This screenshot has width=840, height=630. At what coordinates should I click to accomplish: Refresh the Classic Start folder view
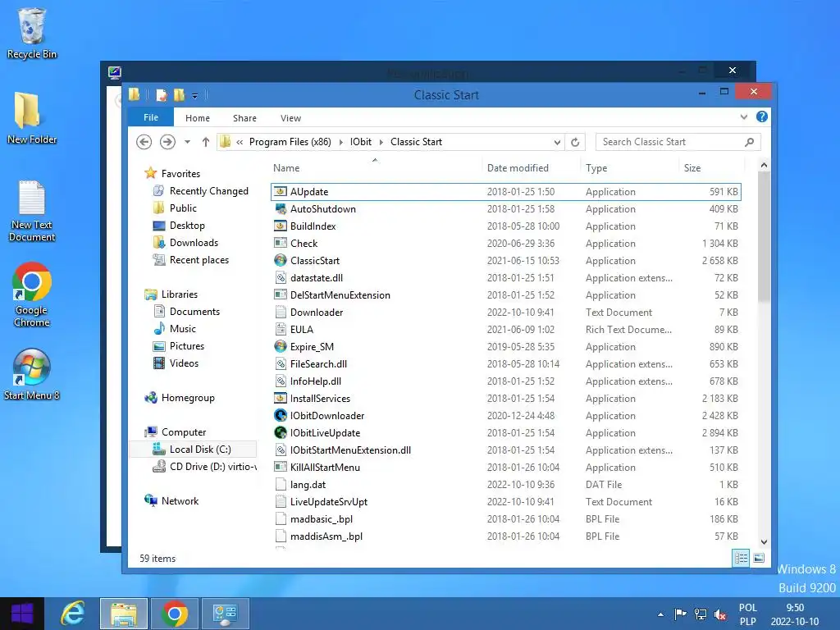pyautogui.click(x=575, y=142)
